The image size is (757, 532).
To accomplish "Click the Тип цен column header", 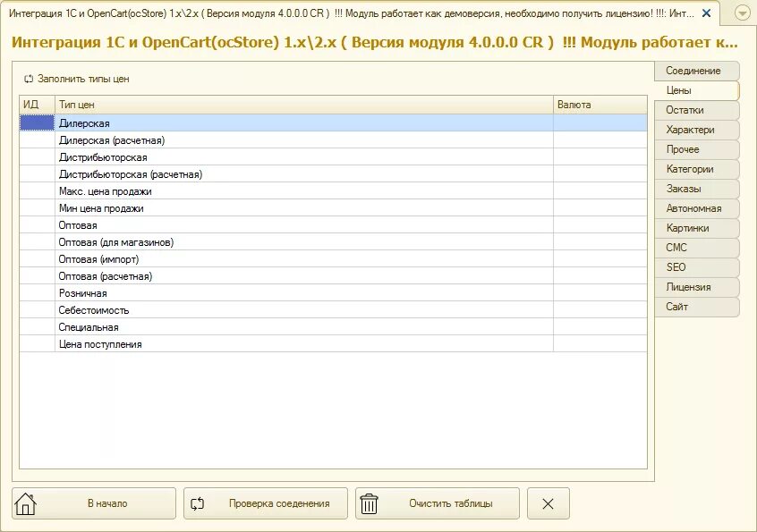I will click(x=304, y=105).
